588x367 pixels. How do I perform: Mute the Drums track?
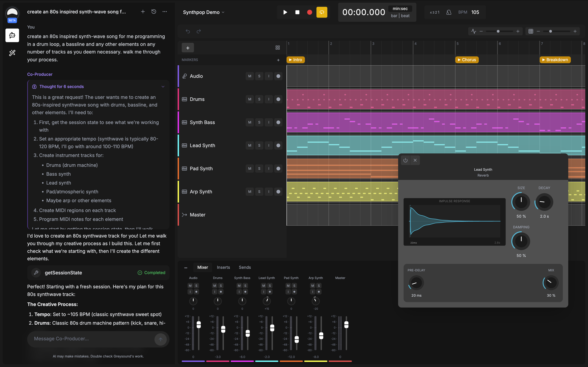click(x=250, y=99)
